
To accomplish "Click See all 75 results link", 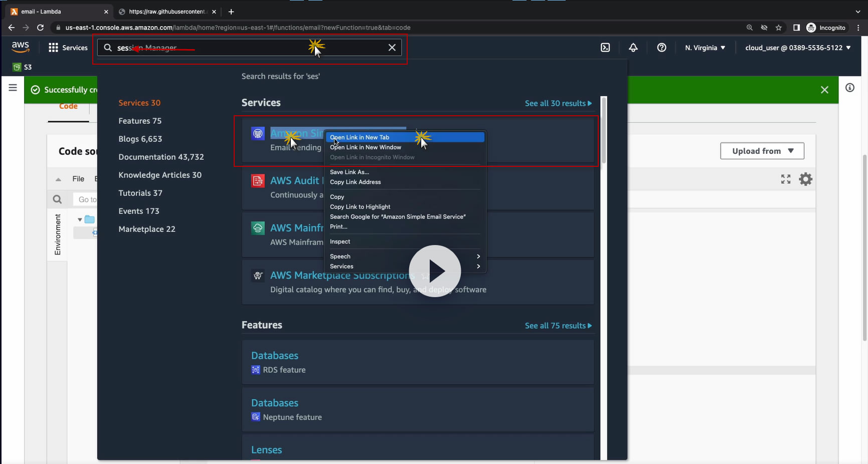I will [x=558, y=326].
